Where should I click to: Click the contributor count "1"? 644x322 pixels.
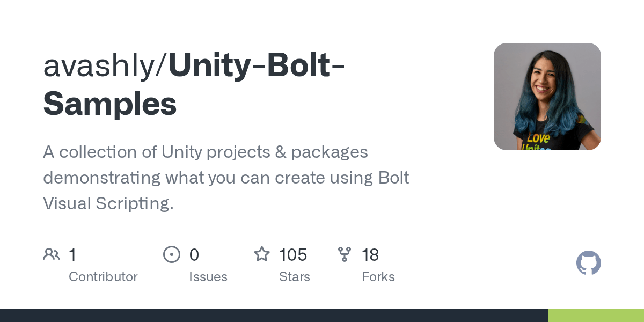coord(72,255)
